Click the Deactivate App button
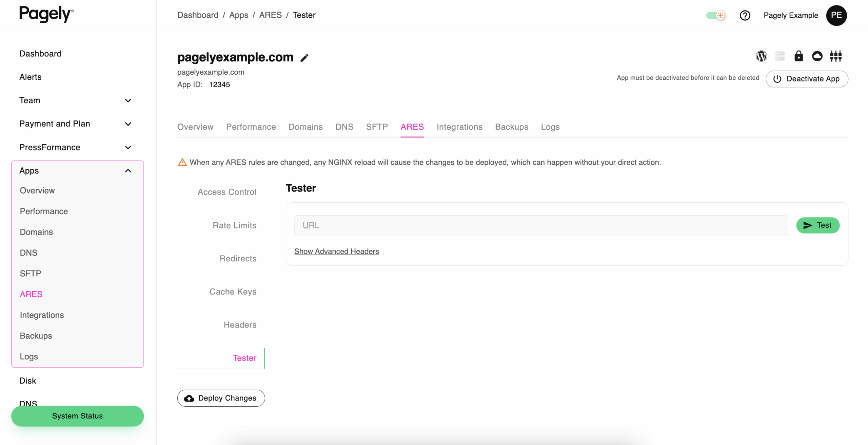 807,79
